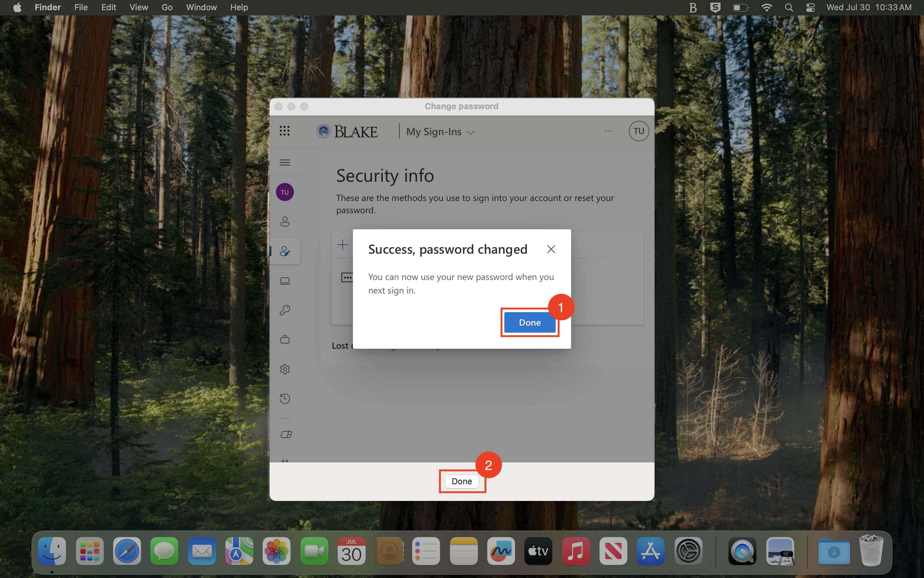This screenshot has height=578, width=924.
Task: Click the plus add sign-in method icon
Action: point(343,245)
